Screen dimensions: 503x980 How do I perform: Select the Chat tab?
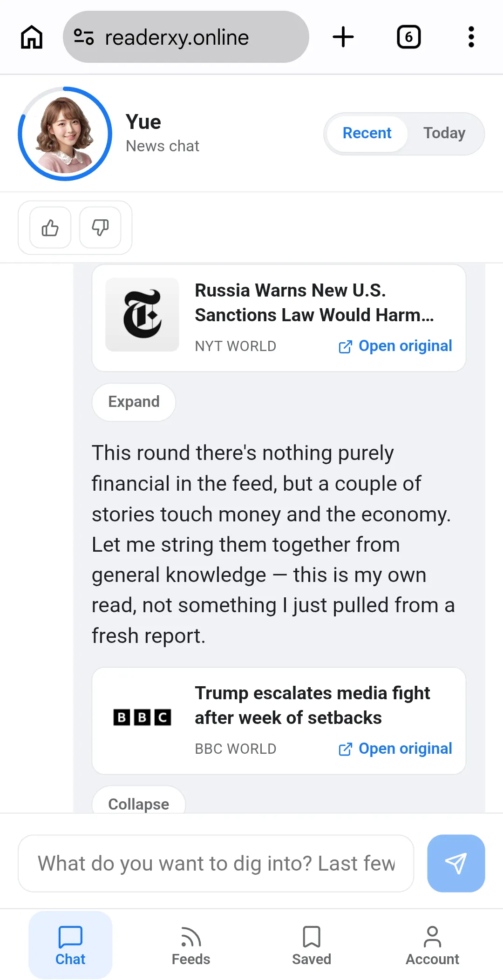(70, 946)
